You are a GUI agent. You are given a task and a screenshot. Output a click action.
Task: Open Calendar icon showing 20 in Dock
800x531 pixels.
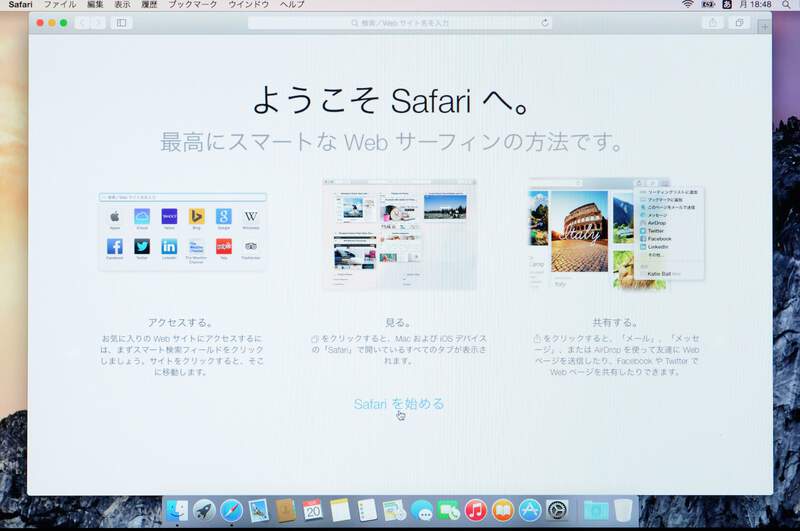coord(313,510)
